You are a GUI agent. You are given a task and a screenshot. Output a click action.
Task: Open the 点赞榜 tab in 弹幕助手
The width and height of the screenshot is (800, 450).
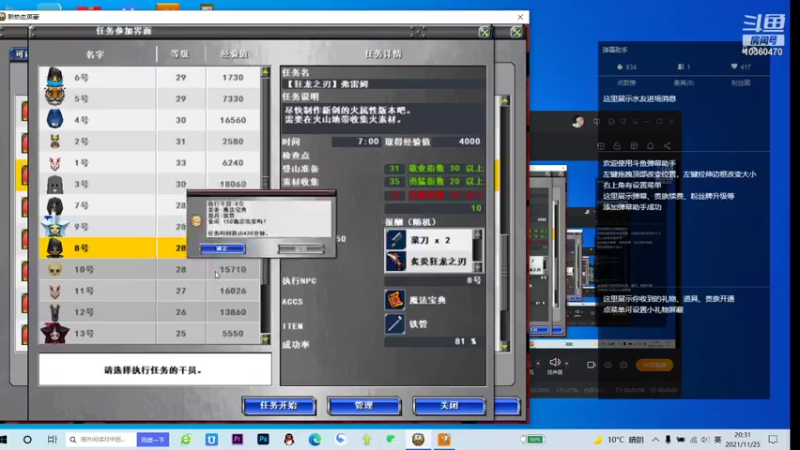(x=627, y=83)
